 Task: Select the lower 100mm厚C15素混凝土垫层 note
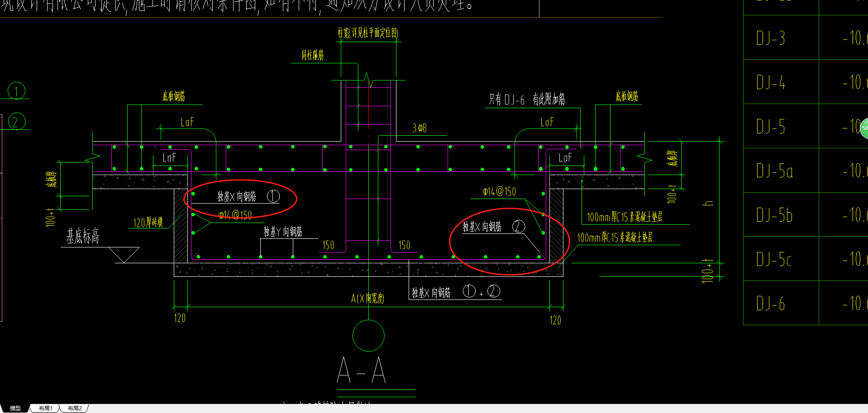point(615,237)
